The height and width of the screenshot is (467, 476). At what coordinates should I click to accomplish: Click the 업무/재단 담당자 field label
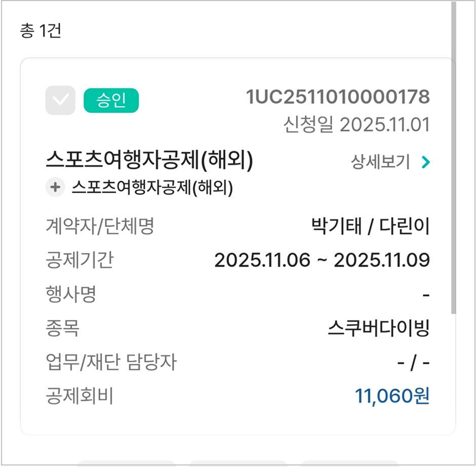(111, 362)
